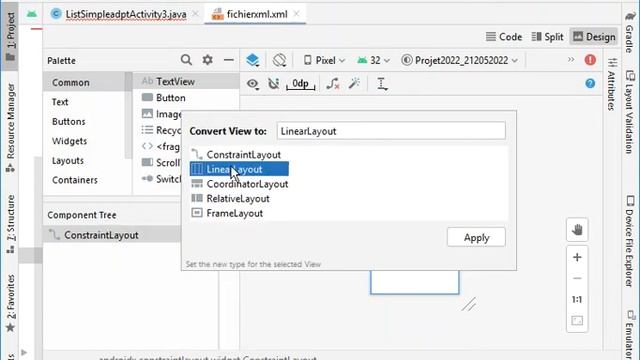Image resolution: width=640 pixels, height=360 pixels.
Task: Expand hidden toolbar items chevron
Action: [571, 60]
